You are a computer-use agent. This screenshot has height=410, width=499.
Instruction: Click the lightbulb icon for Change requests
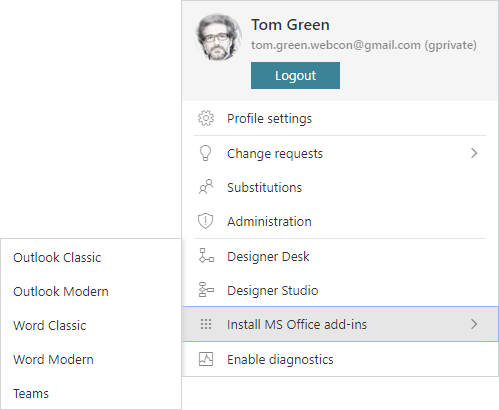point(205,153)
